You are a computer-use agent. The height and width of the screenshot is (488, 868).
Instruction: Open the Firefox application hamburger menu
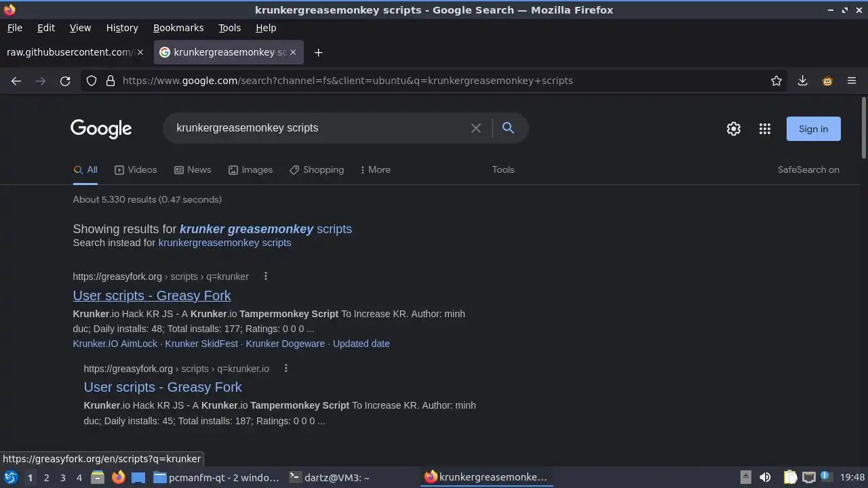coord(852,81)
